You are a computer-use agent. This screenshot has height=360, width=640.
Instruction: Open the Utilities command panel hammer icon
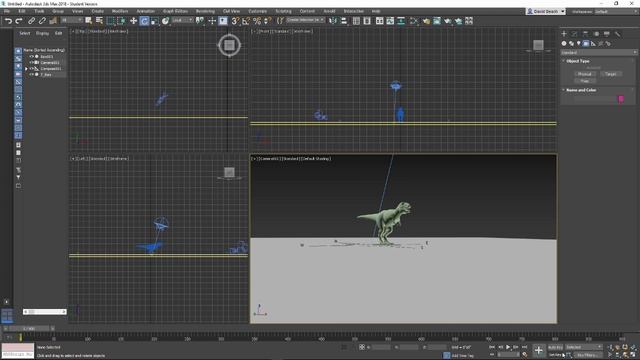tap(618, 34)
